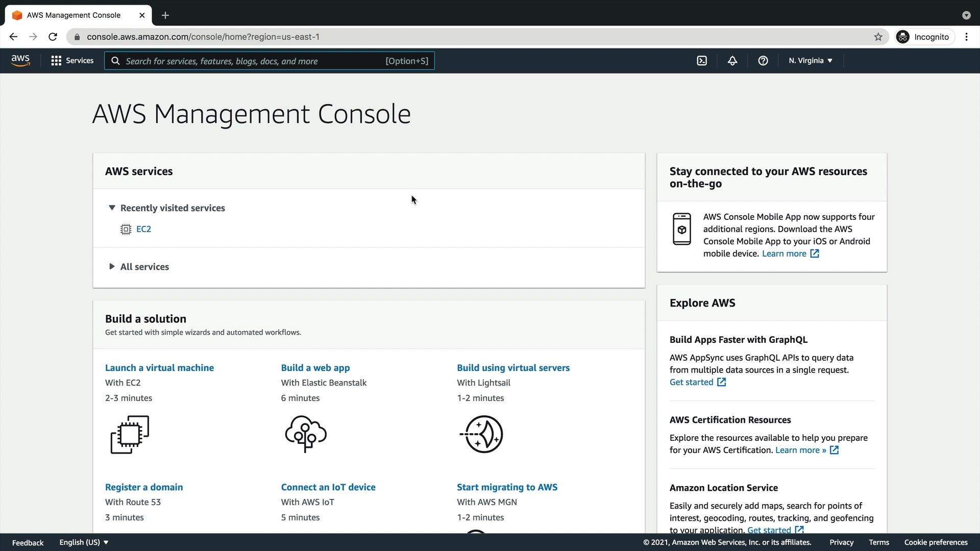The image size is (980, 551).
Task: Click the EC2 chip icon
Action: click(126, 229)
